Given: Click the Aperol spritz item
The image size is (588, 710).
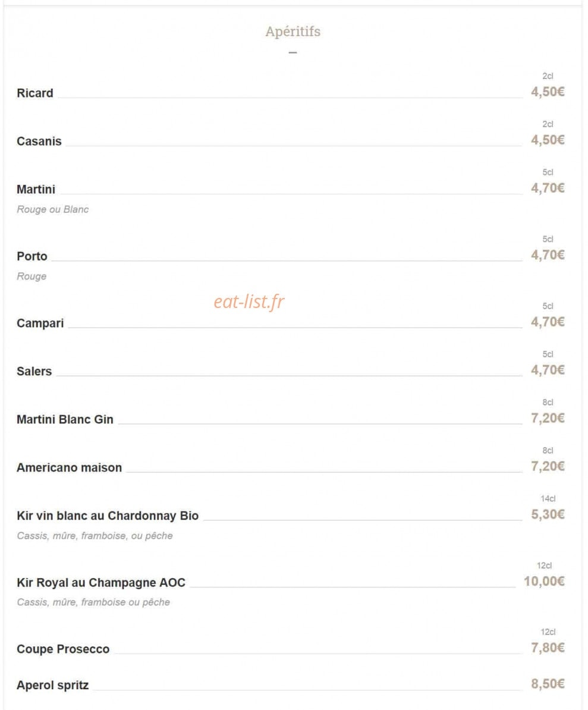Looking at the screenshot, I should pos(52,685).
